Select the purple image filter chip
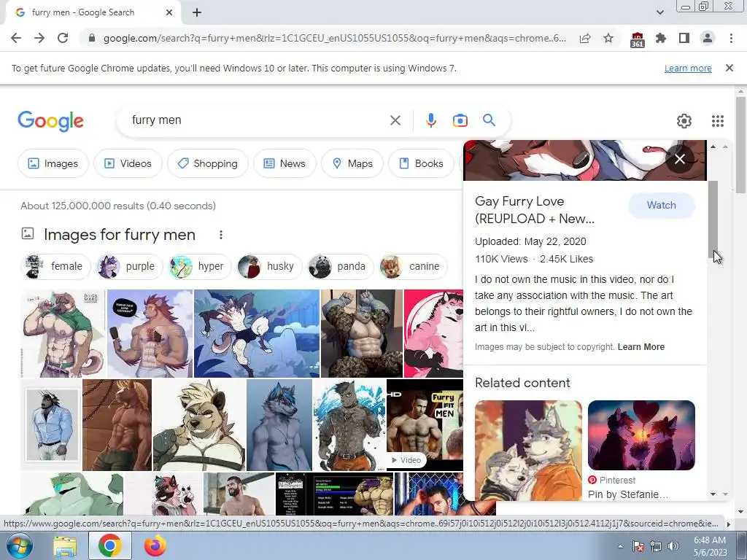 tap(129, 266)
